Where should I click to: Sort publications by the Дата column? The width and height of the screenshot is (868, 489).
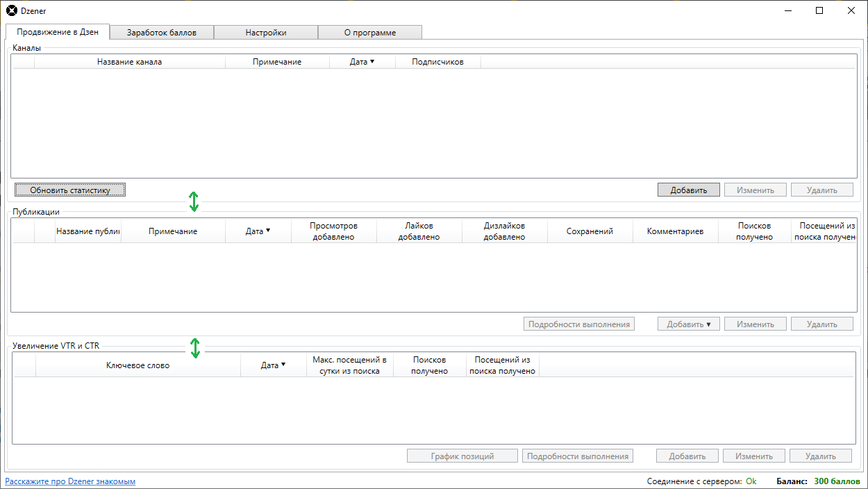click(258, 231)
